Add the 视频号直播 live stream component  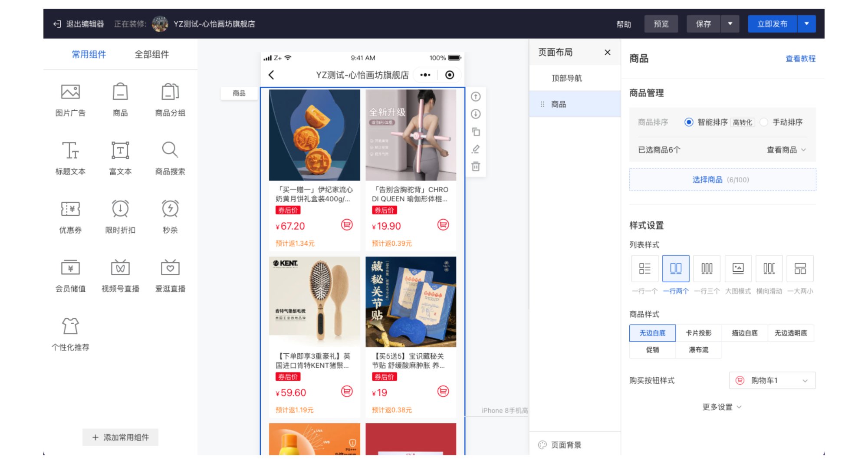pyautogui.click(x=120, y=268)
